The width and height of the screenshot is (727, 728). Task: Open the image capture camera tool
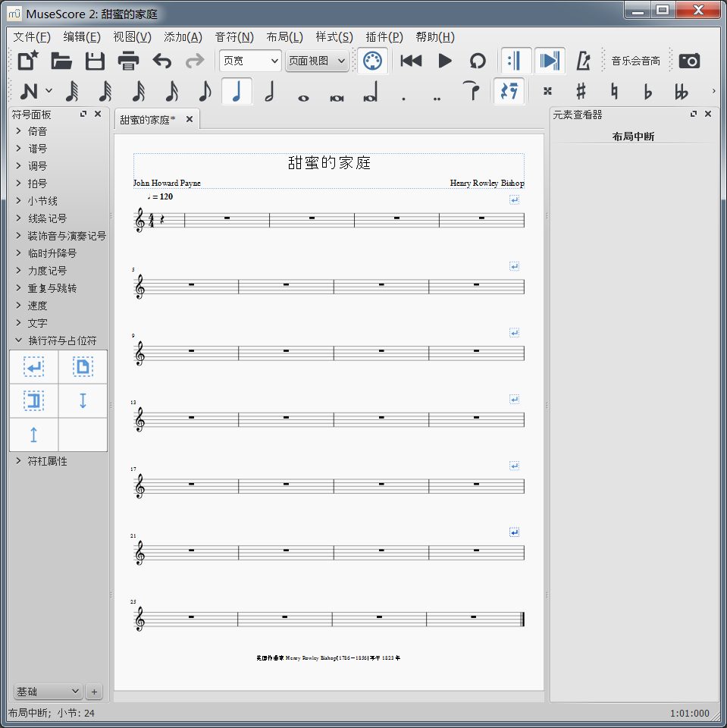point(689,61)
